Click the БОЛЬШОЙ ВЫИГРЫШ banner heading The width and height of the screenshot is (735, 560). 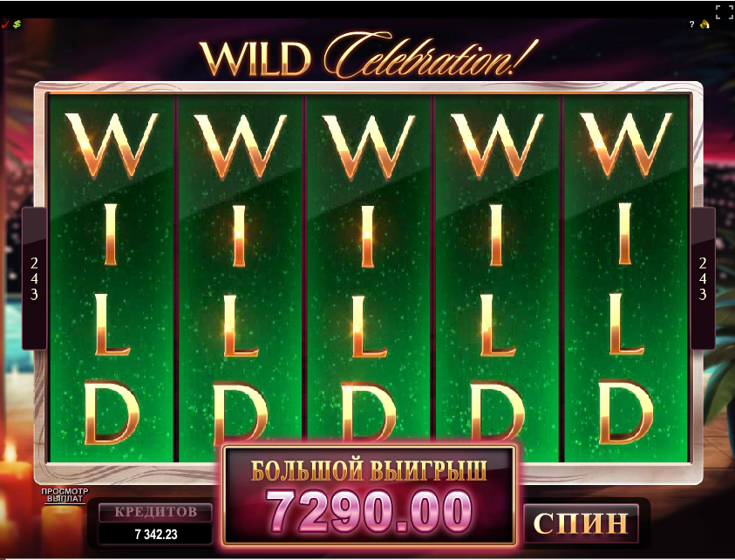(369, 470)
